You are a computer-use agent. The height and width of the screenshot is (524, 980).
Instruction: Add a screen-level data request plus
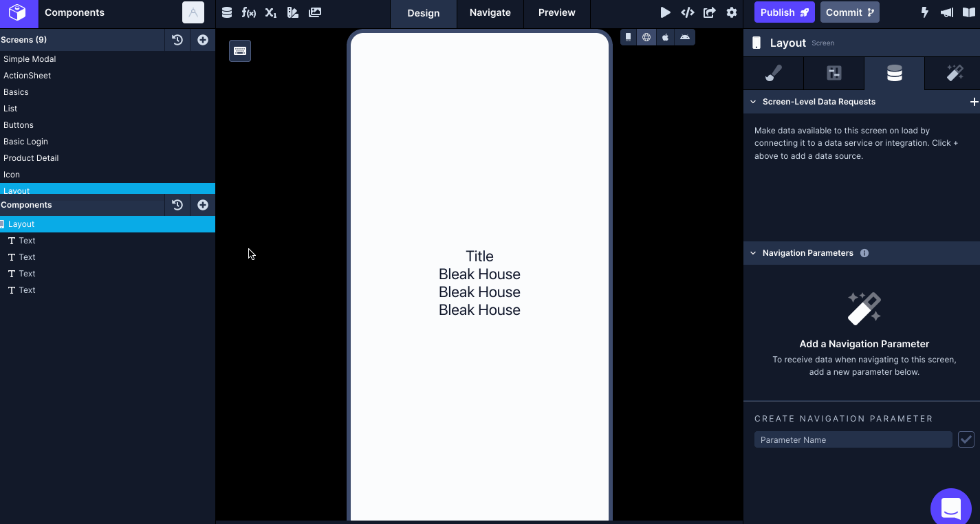tap(974, 102)
